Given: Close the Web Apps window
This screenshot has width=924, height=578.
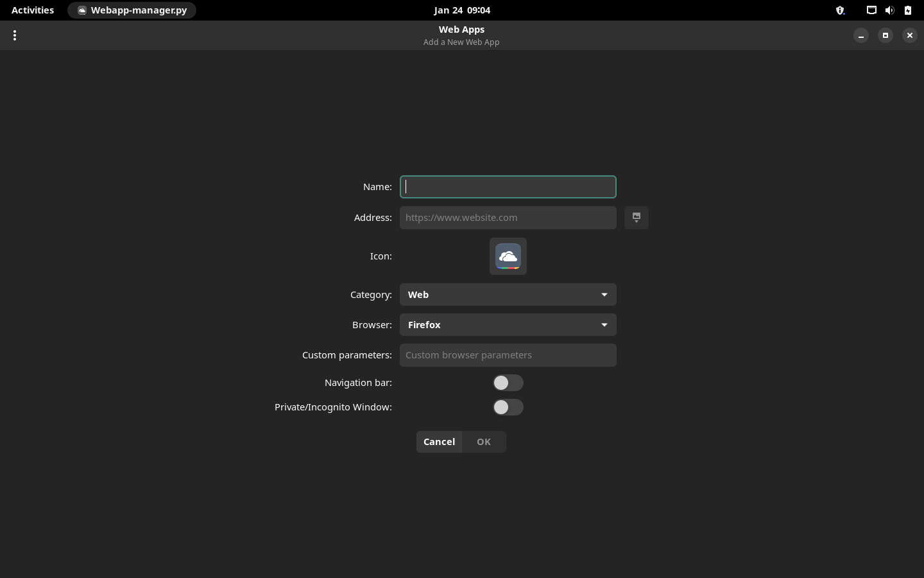Looking at the screenshot, I should click(910, 35).
